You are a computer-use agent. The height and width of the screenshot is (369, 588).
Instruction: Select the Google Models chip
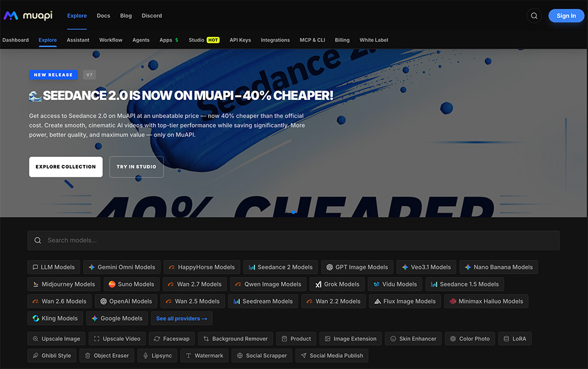click(x=117, y=318)
